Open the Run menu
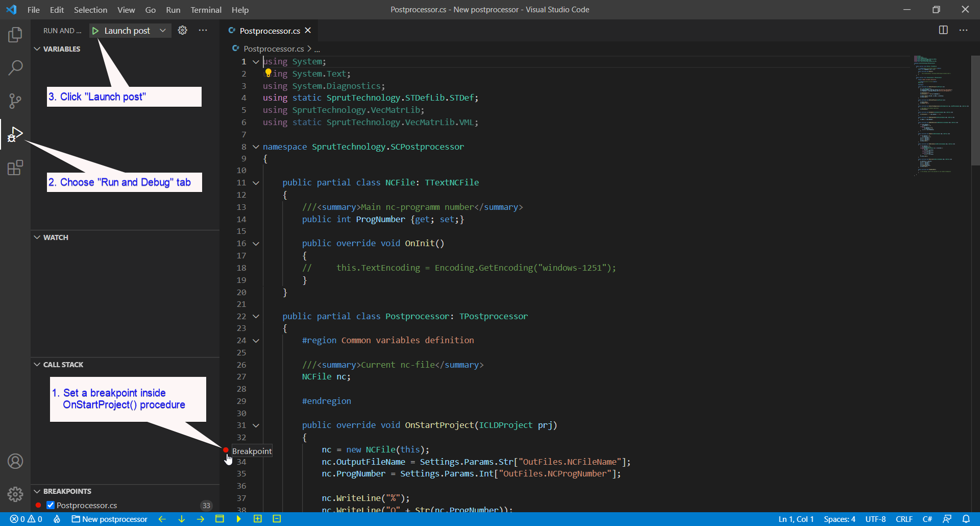The width and height of the screenshot is (980, 526). click(173, 10)
